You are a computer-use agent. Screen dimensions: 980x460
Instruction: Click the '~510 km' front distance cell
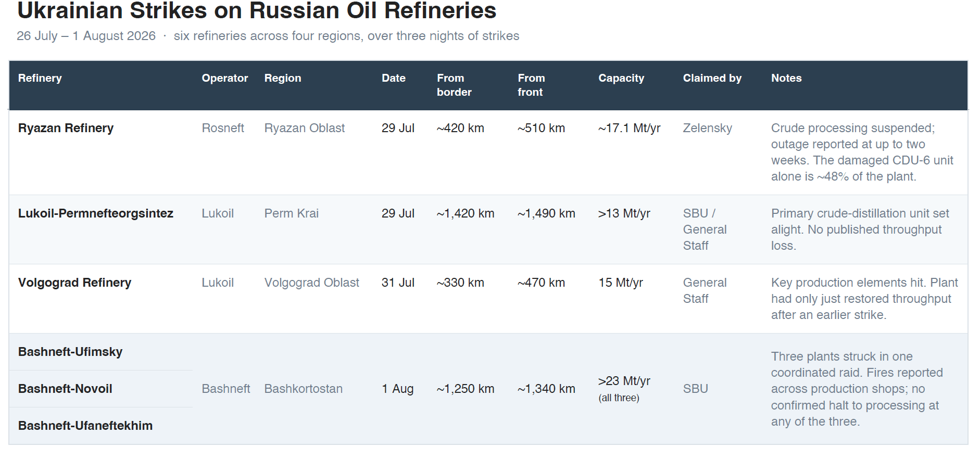tap(541, 128)
